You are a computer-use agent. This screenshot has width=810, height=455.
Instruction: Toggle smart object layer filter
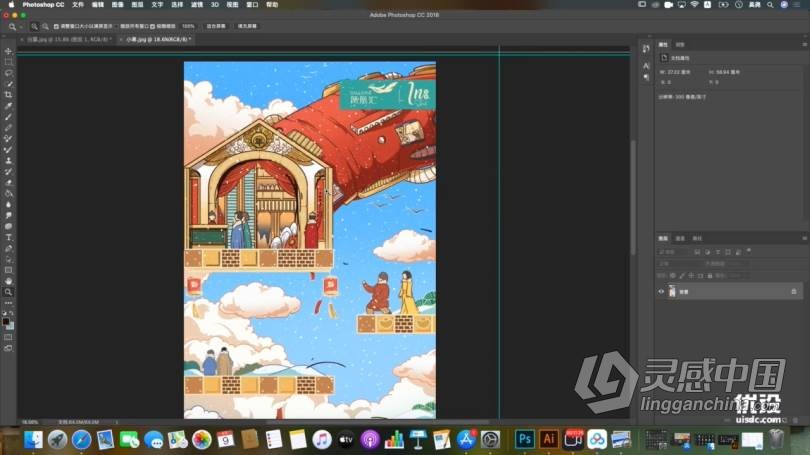point(738,252)
